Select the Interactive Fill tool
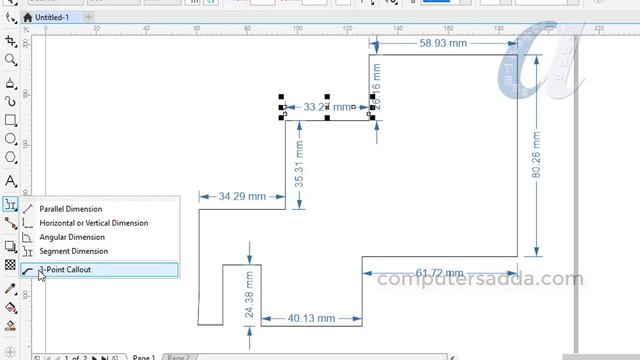This screenshot has height=360, width=640. (10, 307)
